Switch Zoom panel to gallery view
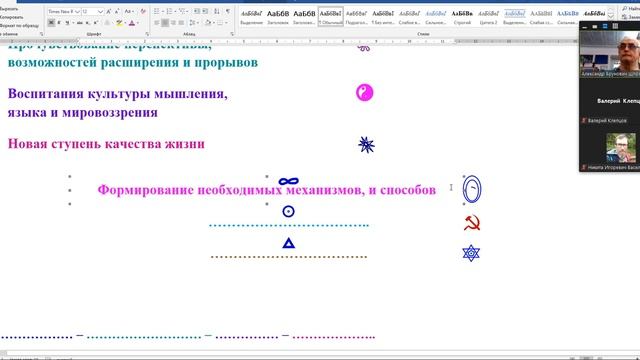 (615, 27)
